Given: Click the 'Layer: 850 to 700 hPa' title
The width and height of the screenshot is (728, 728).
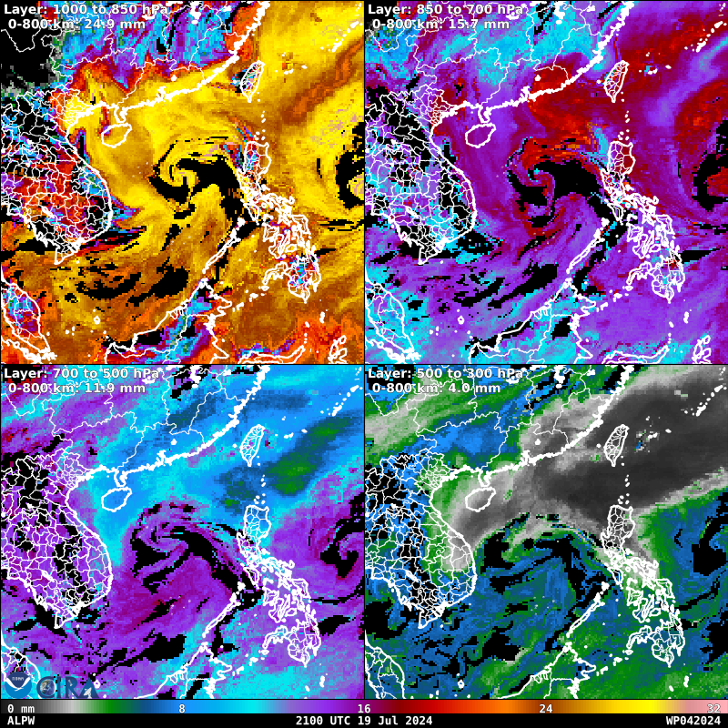Looking at the screenshot, I should click(x=442, y=9).
